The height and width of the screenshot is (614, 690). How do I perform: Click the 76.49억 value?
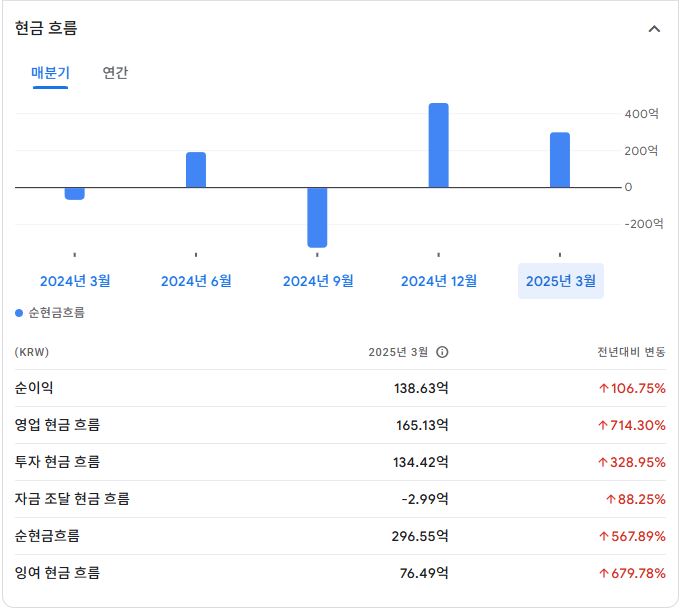pyautogui.click(x=424, y=573)
